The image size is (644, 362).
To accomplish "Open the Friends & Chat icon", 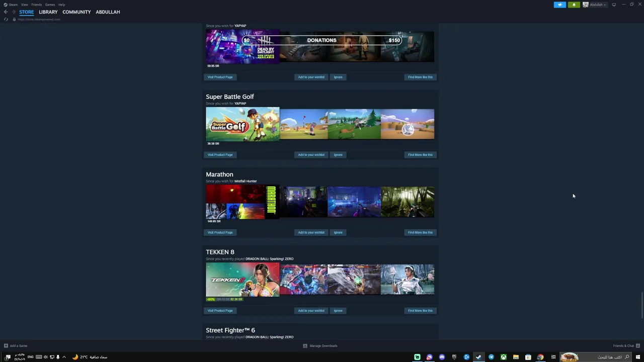I will [x=638, y=345].
